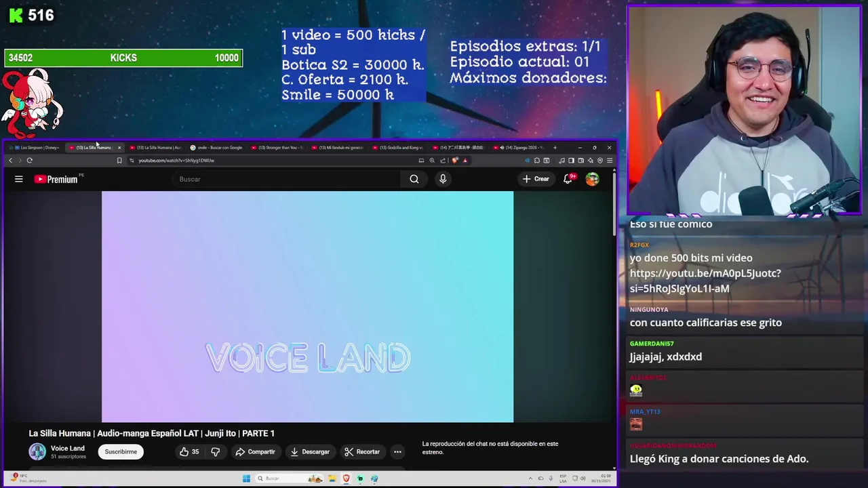Viewport: 868px width, 488px height.
Task: Open Voice Land channel avatar
Action: point(37,451)
